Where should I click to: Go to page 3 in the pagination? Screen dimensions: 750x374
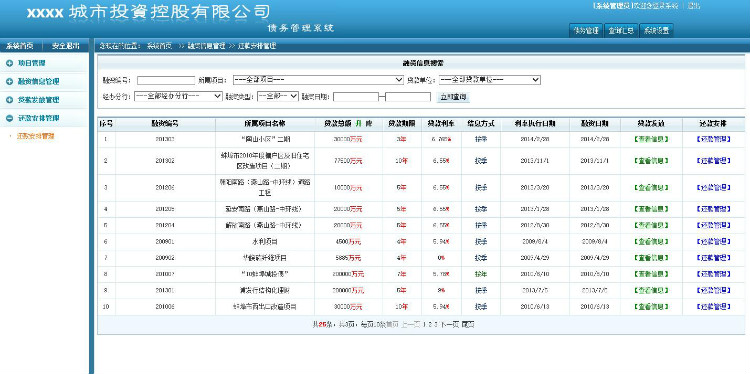click(437, 324)
